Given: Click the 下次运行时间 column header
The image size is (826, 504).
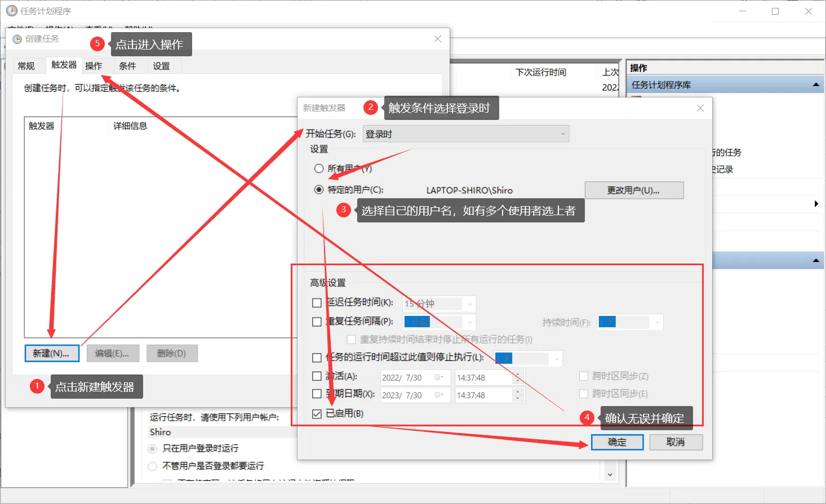Looking at the screenshot, I should pyautogui.click(x=541, y=72).
